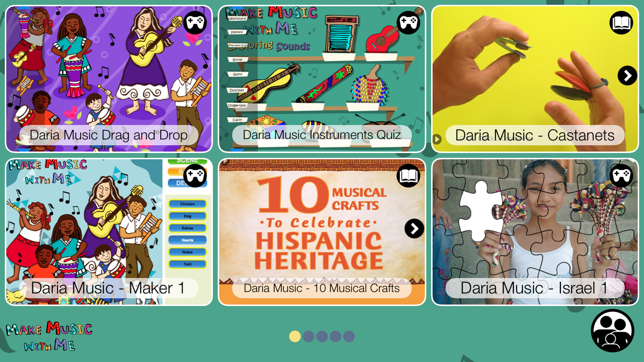Click small play arrow on Castanets tile
The height and width of the screenshot is (362, 644).
click(x=437, y=139)
